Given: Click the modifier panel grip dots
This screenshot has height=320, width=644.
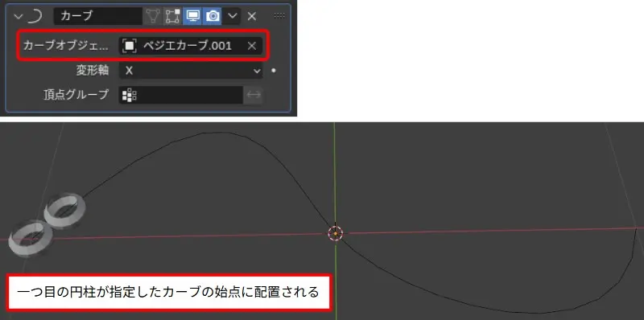Looking at the screenshot, I should coord(279,15).
